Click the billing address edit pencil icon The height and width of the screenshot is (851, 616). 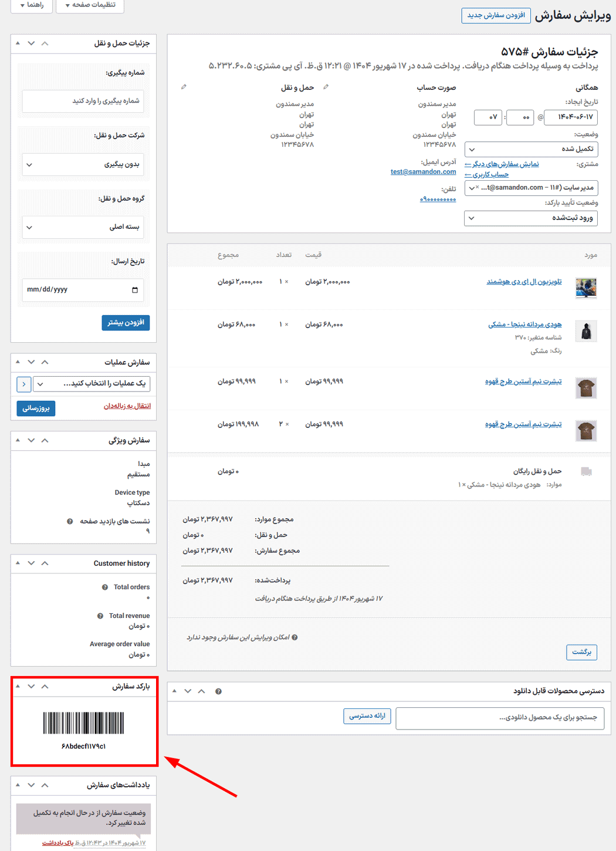[326, 87]
